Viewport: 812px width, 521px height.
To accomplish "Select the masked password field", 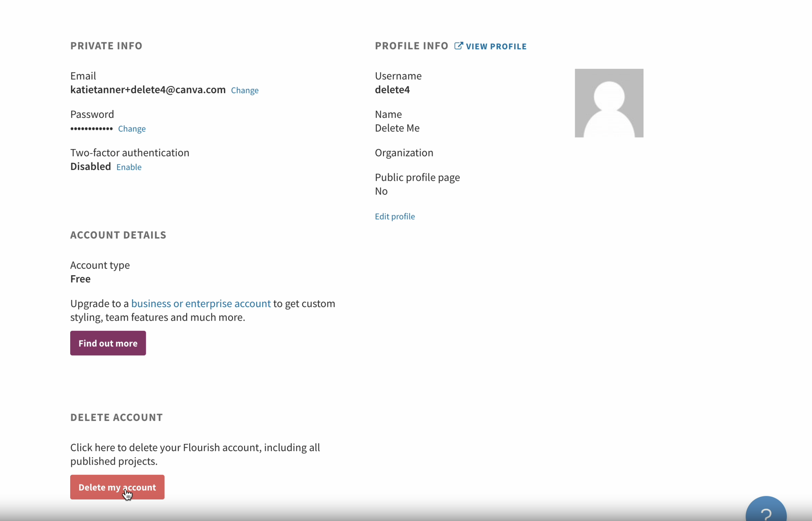I will point(91,129).
